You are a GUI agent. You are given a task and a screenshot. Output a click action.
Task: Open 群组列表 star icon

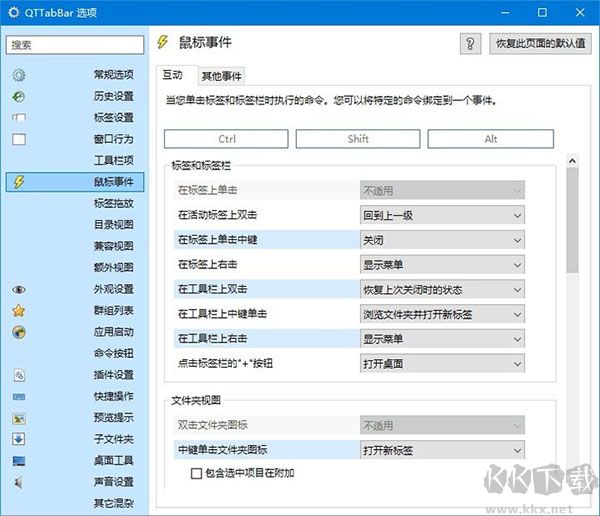19,310
